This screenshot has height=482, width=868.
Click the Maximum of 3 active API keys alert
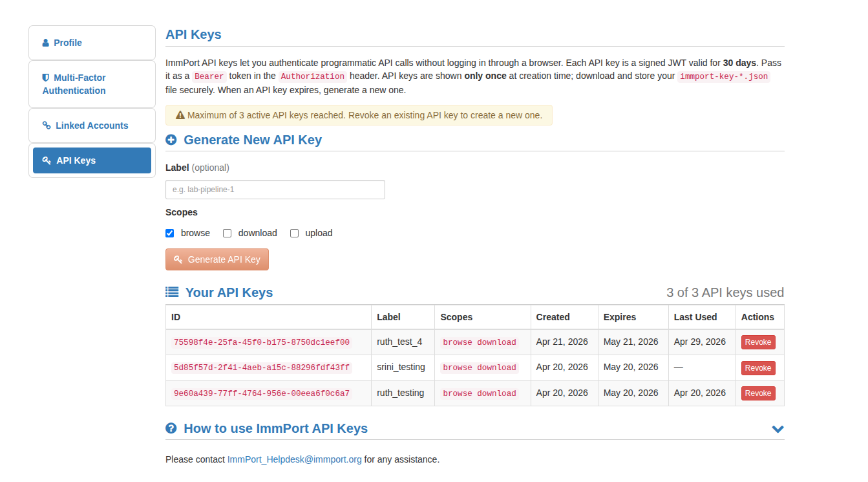[359, 115]
